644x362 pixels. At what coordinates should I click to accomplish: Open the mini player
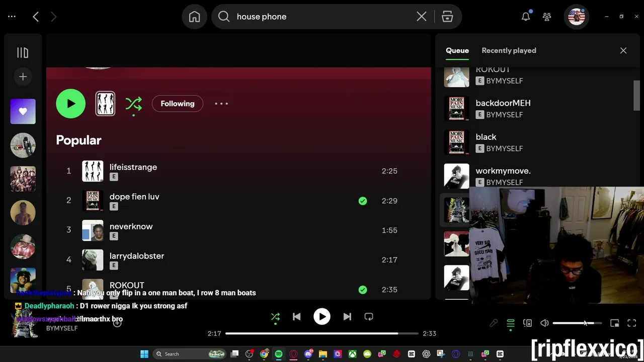point(614,323)
